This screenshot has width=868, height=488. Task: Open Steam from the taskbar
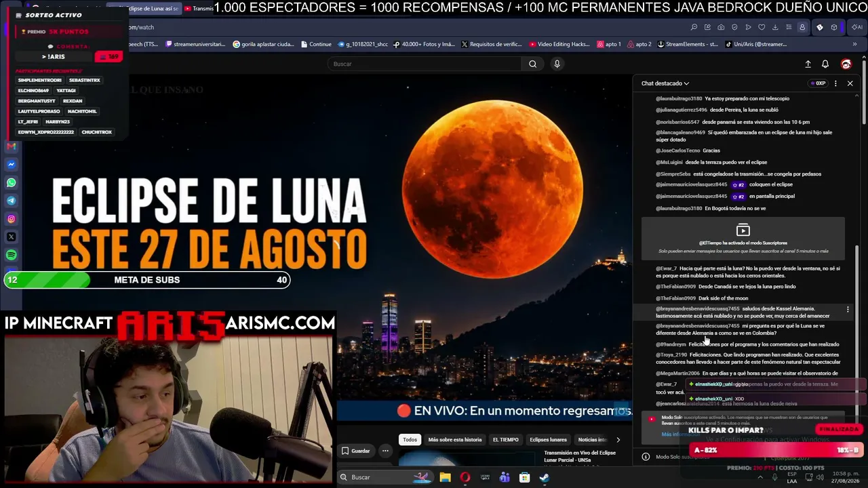click(x=544, y=477)
